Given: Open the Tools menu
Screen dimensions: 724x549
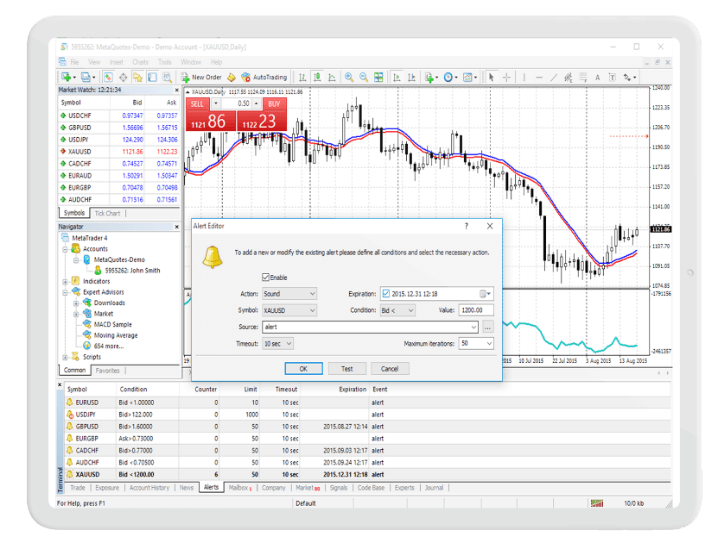Looking at the screenshot, I should [164, 62].
